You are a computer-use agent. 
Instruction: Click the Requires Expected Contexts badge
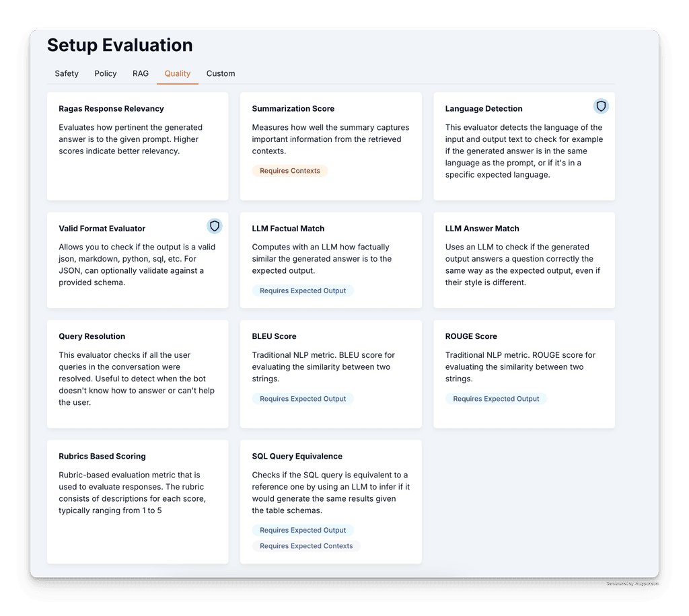click(x=306, y=546)
